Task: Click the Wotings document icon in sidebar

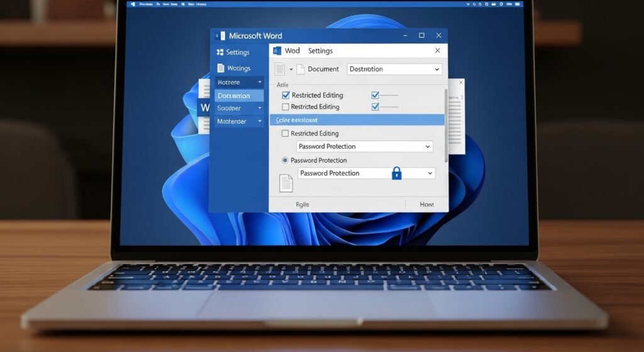Action: pyautogui.click(x=220, y=68)
